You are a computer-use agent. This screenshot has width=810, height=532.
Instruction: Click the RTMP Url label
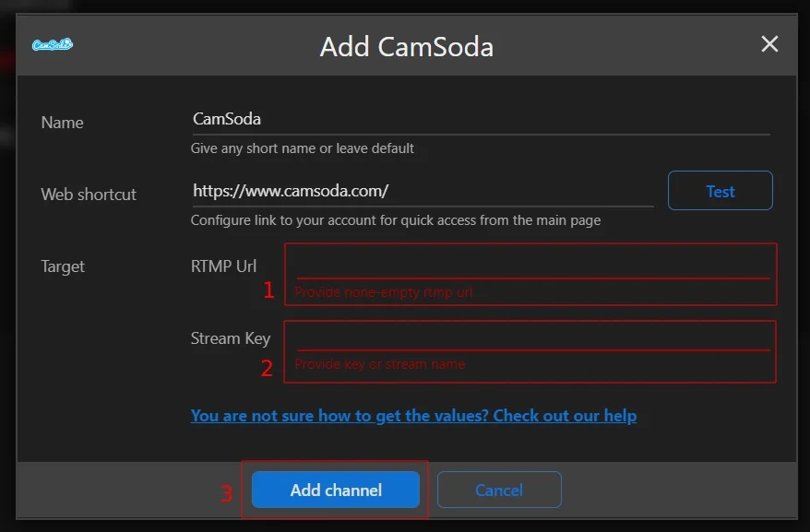click(x=223, y=266)
